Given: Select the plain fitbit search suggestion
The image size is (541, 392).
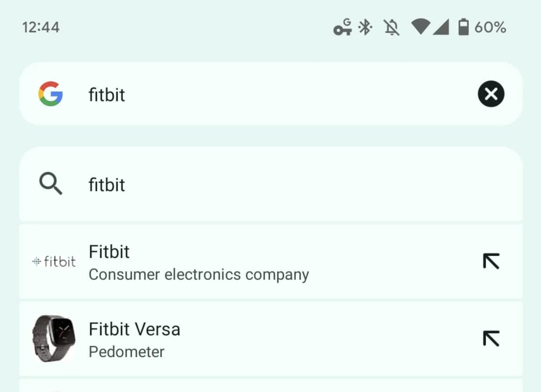Looking at the screenshot, I should pos(271,184).
